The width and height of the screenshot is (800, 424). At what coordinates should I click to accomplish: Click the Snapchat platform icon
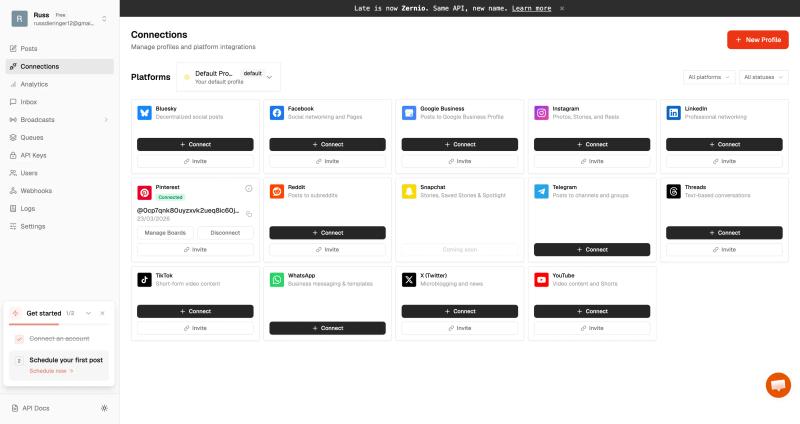pyautogui.click(x=409, y=191)
